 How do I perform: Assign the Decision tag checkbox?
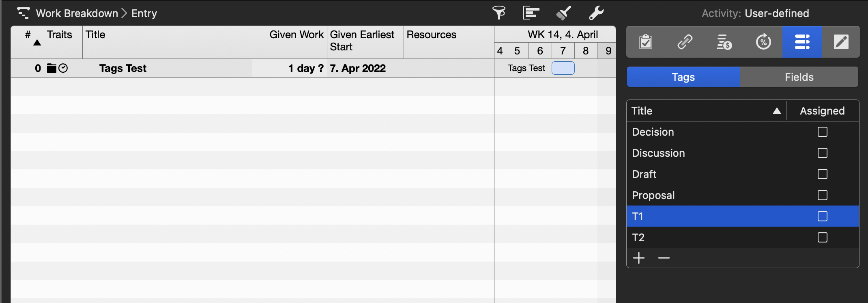tap(823, 132)
